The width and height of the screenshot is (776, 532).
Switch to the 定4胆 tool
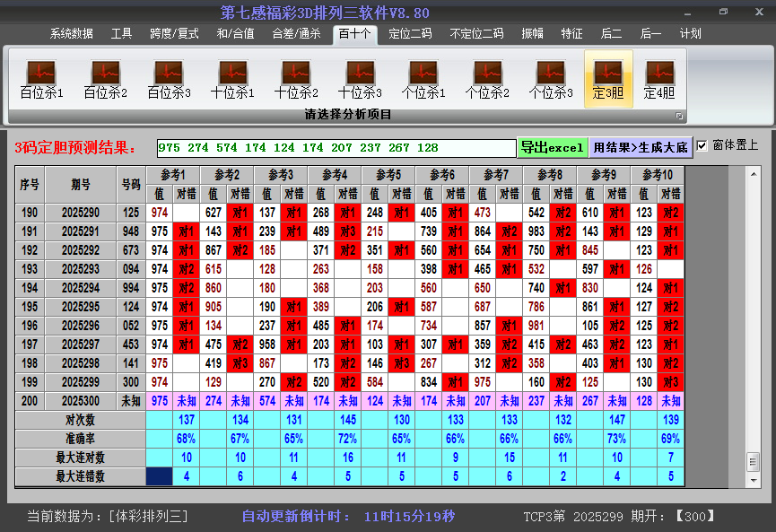click(x=662, y=76)
